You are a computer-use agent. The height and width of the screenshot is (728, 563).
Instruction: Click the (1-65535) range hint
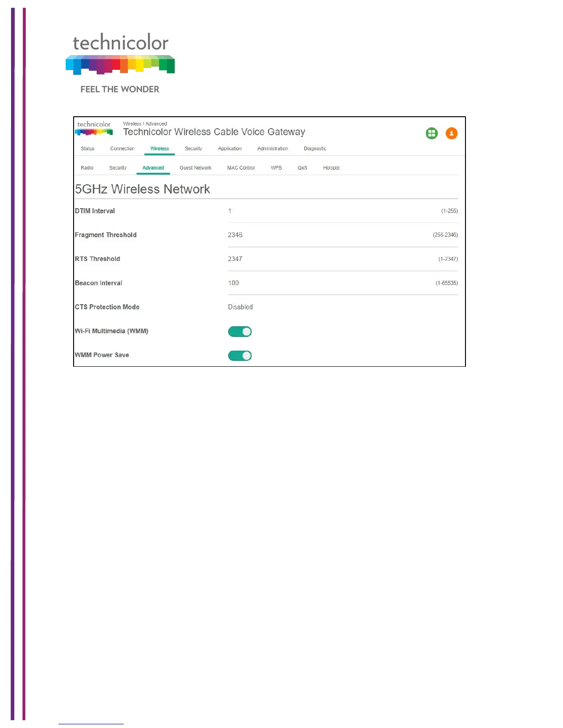tap(447, 283)
